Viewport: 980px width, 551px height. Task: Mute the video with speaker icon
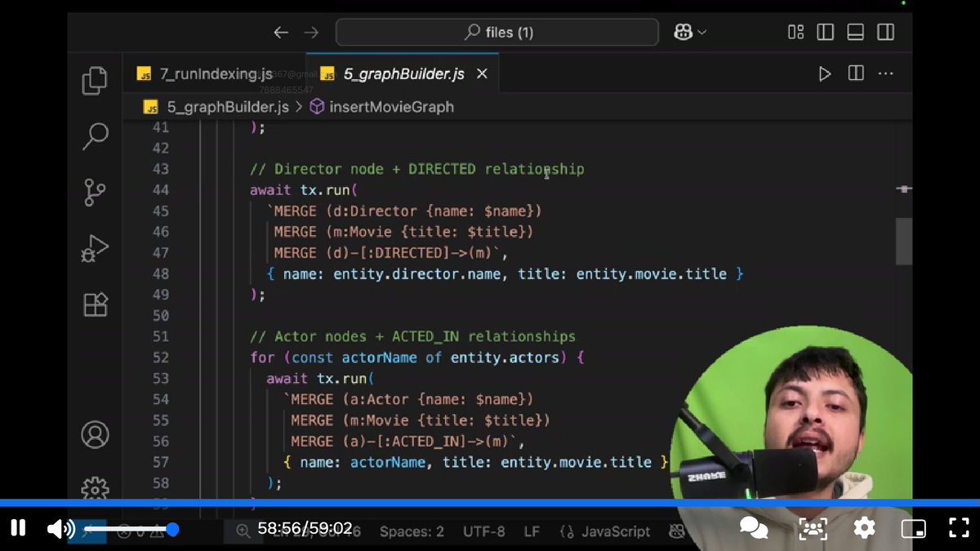click(x=60, y=529)
